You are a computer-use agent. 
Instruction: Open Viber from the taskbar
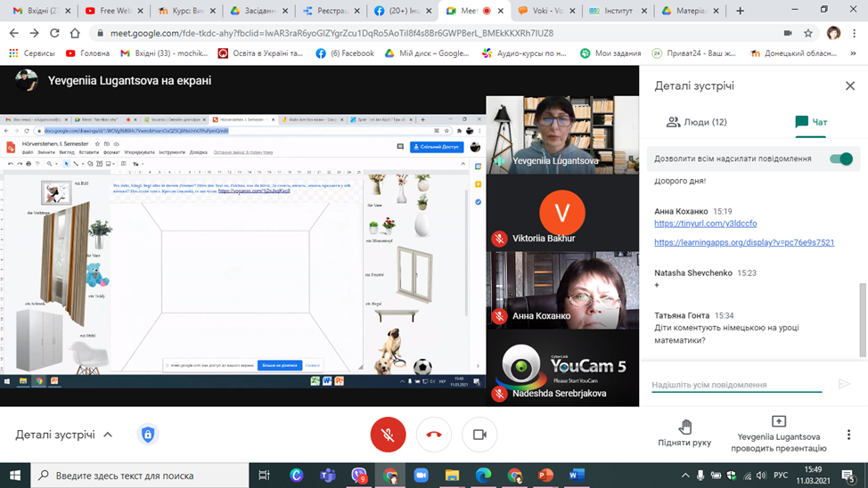[x=359, y=476]
